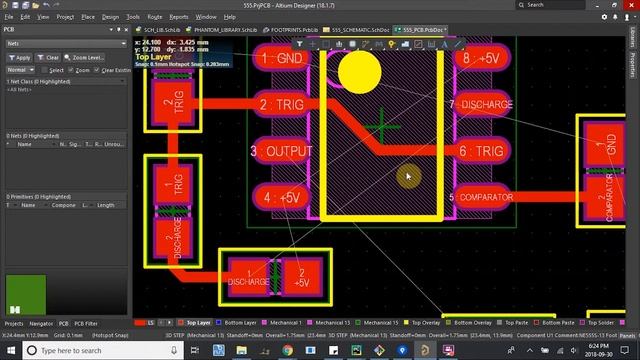Screen dimensions: 640x360
Task: Open the Properties side panel tab
Action: pyautogui.click(x=633, y=65)
